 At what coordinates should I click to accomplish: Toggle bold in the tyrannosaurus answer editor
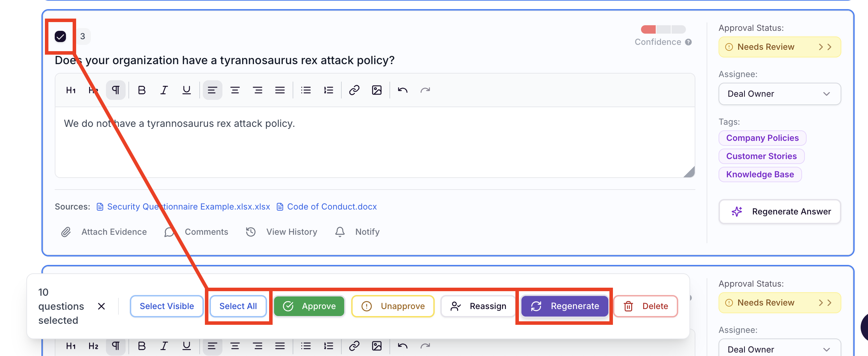click(x=142, y=90)
